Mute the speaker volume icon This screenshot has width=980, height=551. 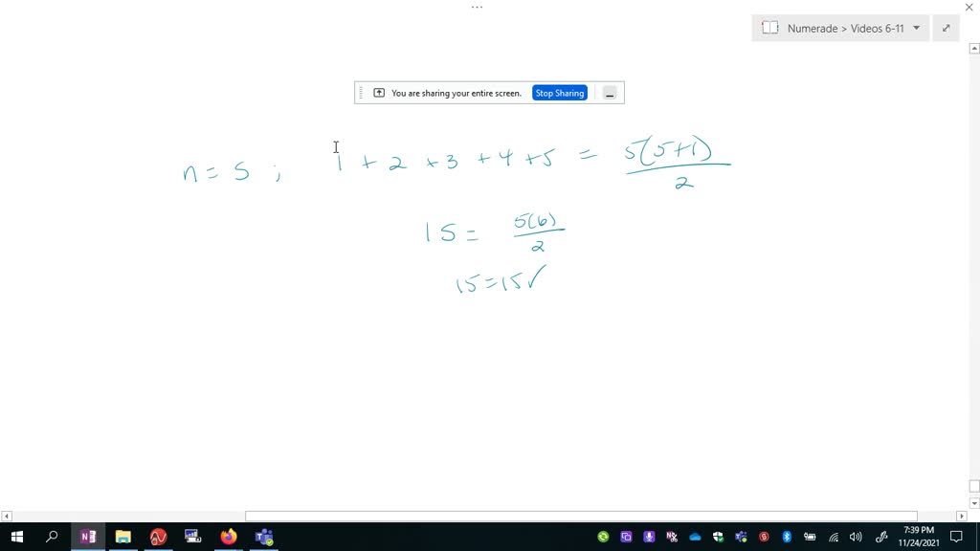click(x=855, y=537)
